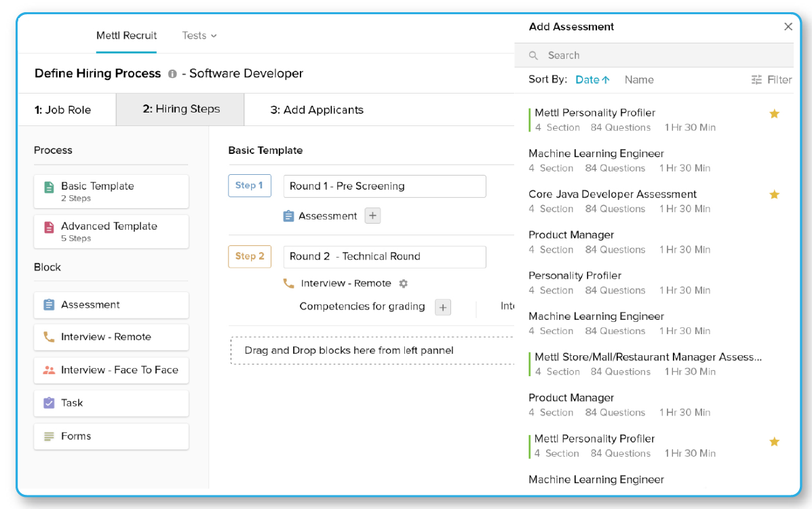Close the Add Assessment panel
The image size is (812, 509).
pyautogui.click(x=788, y=26)
